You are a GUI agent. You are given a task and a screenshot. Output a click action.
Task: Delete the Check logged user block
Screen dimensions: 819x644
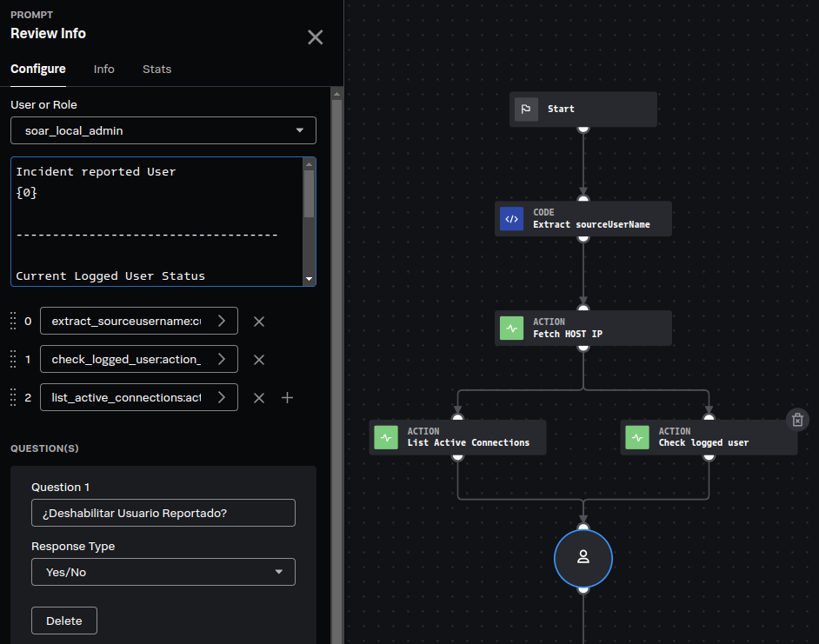pyautogui.click(x=797, y=420)
